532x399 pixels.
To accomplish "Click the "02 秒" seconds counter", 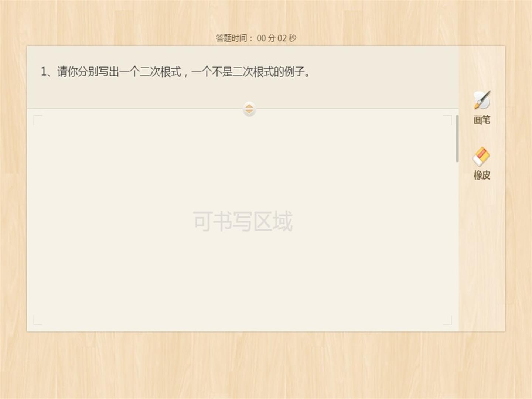I will 287,38.
